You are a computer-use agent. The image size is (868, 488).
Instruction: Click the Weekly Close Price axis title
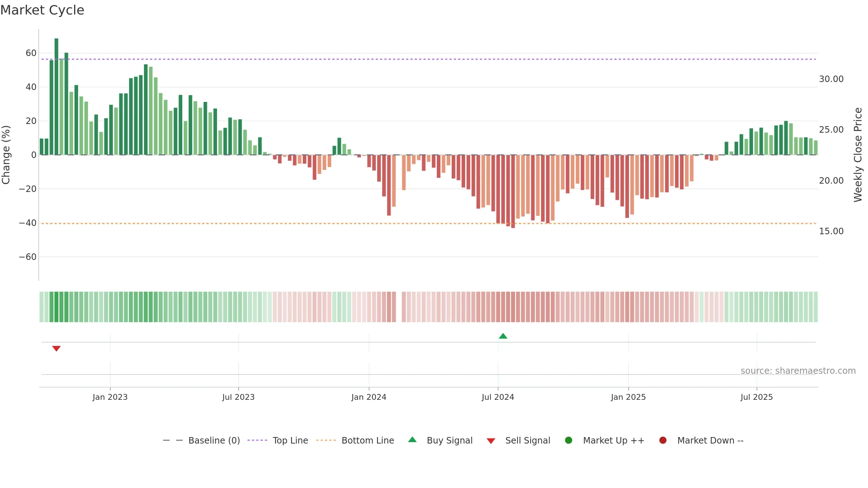[858, 155]
